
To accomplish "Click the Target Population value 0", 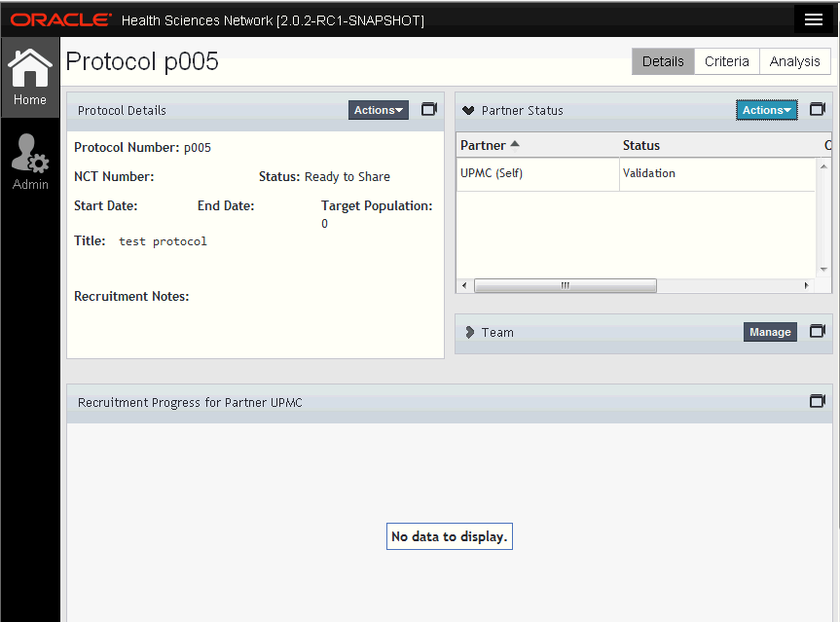I will (325, 224).
